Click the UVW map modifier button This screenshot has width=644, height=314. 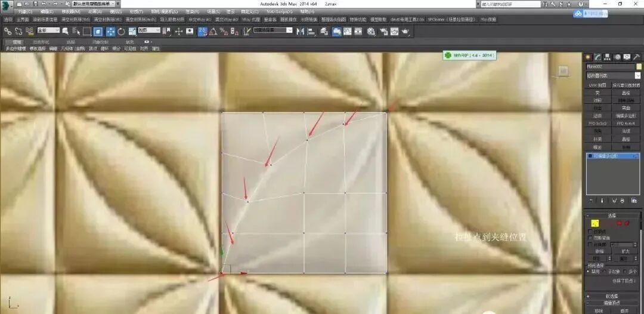pyautogui.click(x=597, y=85)
